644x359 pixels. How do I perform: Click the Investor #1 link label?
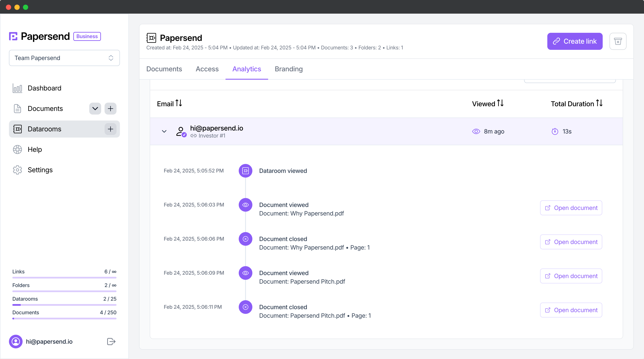point(212,136)
